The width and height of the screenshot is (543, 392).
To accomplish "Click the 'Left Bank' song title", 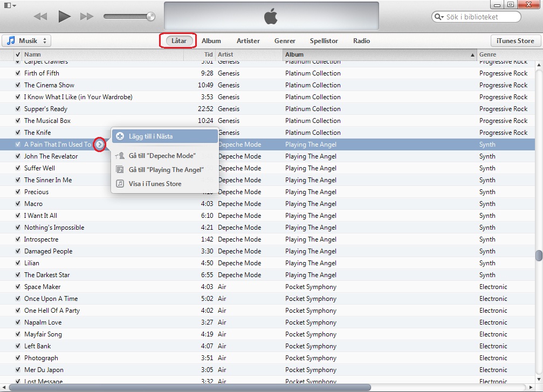I will (37, 346).
